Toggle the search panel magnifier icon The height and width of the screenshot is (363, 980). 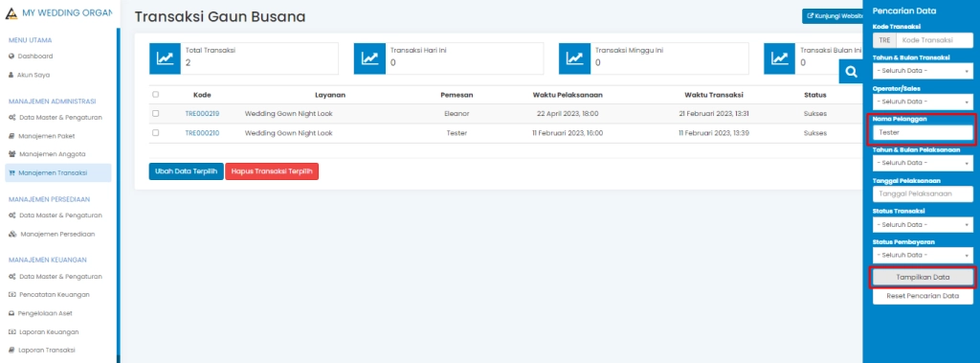click(x=851, y=72)
